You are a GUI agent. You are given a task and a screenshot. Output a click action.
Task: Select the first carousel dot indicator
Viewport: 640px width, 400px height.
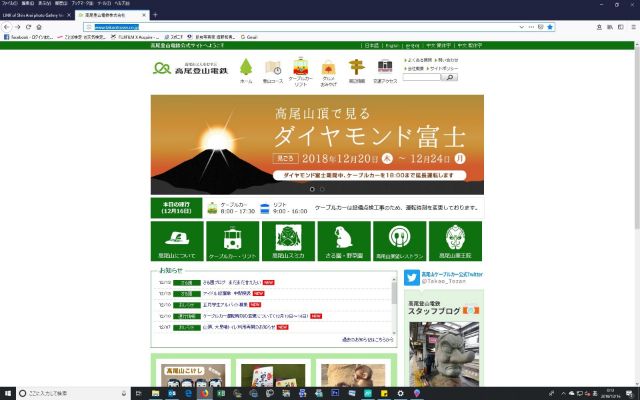(311, 188)
